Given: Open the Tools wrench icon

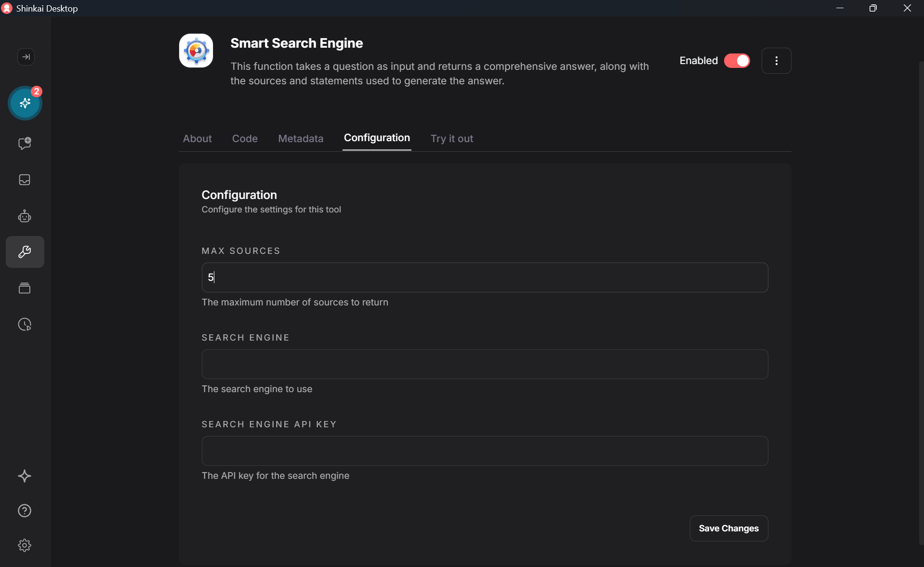Looking at the screenshot, I should coord(24,252).
